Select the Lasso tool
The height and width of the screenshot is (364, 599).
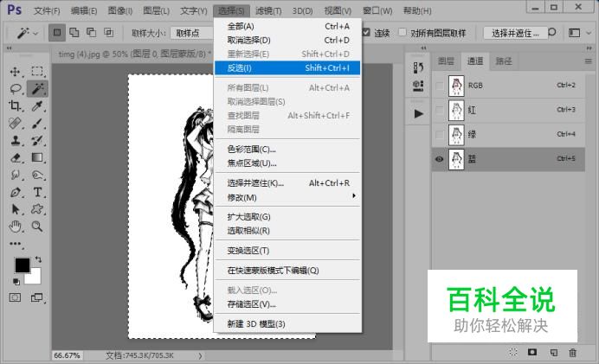coord(16,89)
